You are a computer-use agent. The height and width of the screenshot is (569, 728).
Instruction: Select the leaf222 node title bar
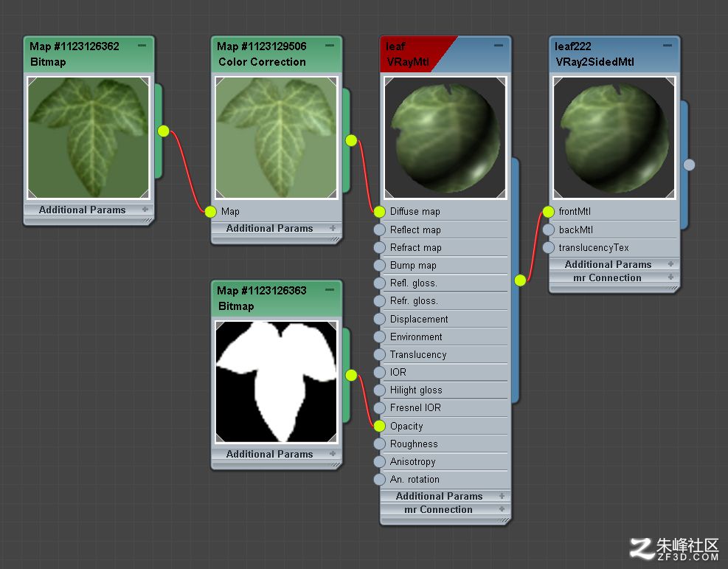[614, 54]
